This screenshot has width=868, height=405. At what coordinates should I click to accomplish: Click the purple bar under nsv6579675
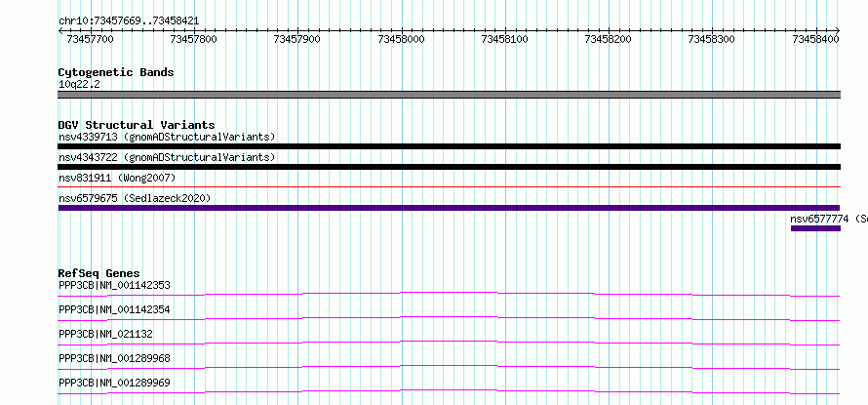coord(449,208)
